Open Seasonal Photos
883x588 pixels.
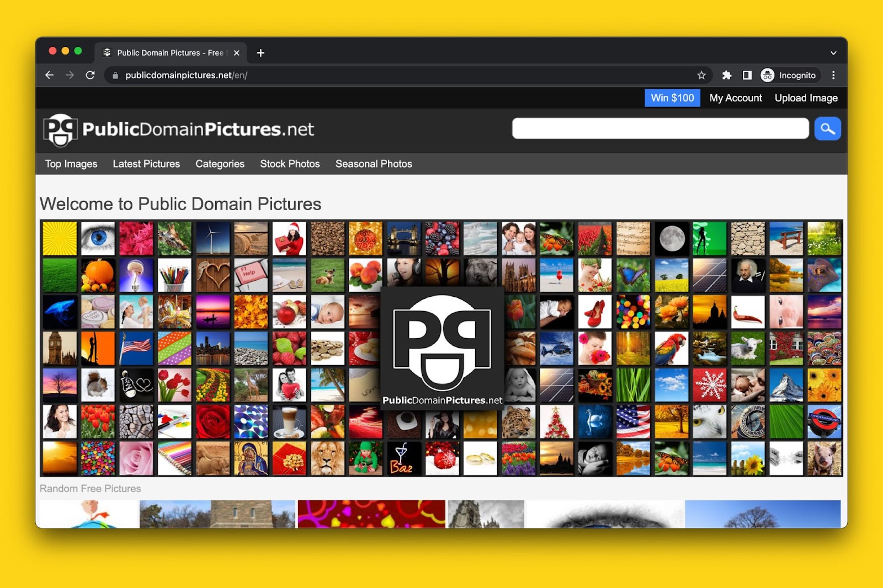(x=374, y=164)
